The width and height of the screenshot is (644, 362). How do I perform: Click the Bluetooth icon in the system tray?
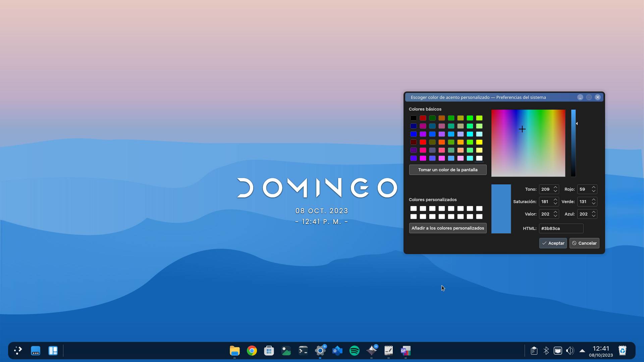(x=546, y=351)
